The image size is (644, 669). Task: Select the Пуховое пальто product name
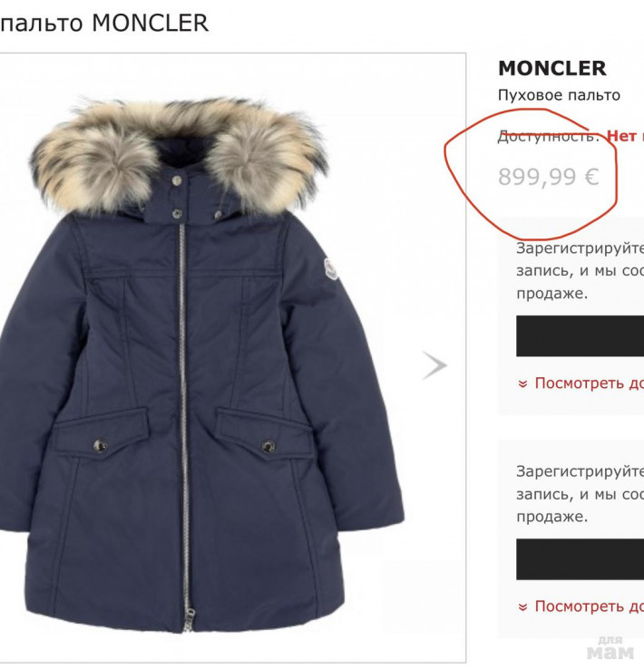[559, 95]
